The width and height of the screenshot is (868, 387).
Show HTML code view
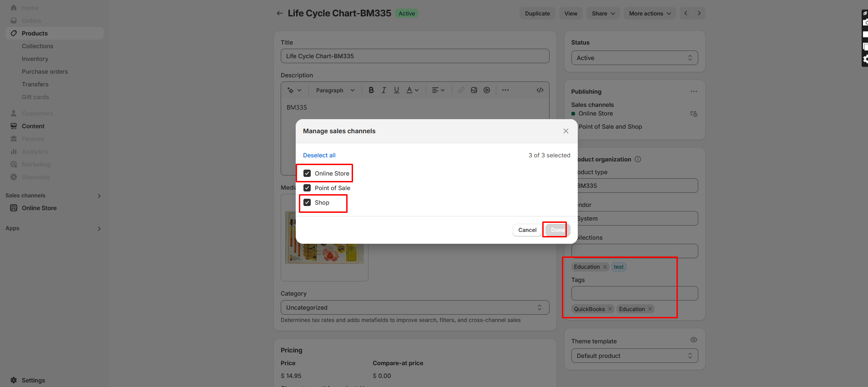coord(540,90)
